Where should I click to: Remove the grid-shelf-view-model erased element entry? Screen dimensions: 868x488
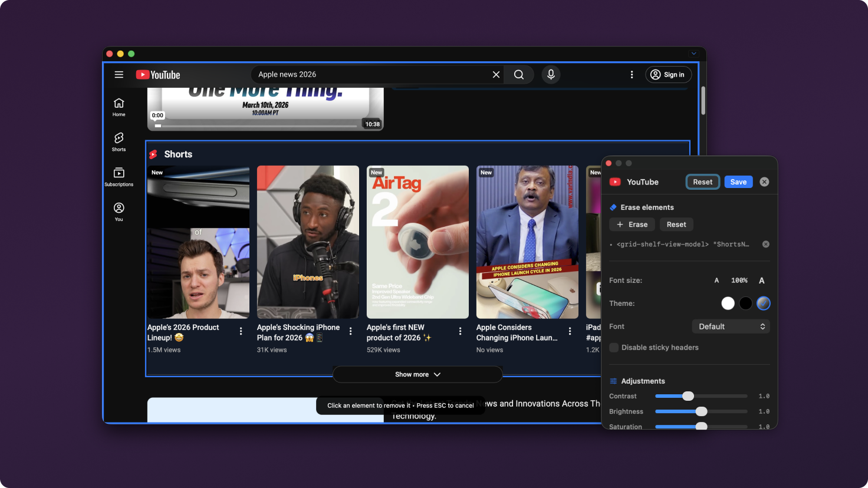coord(765,244)
